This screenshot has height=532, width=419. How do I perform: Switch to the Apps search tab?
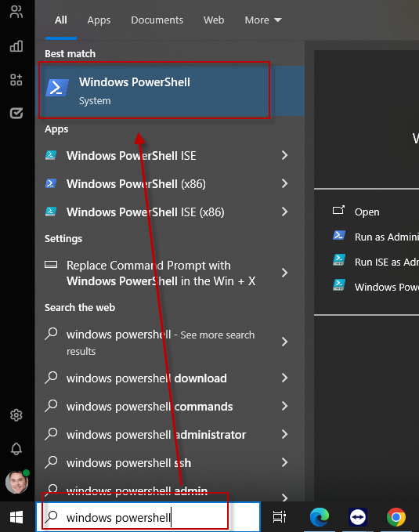click(99, 20)
